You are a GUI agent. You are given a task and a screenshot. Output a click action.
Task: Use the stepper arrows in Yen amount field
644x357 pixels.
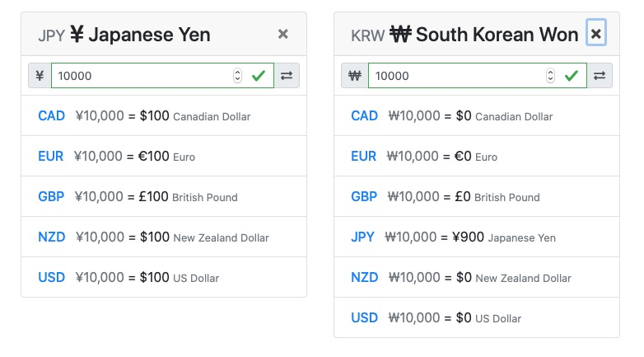coord(237,76)
